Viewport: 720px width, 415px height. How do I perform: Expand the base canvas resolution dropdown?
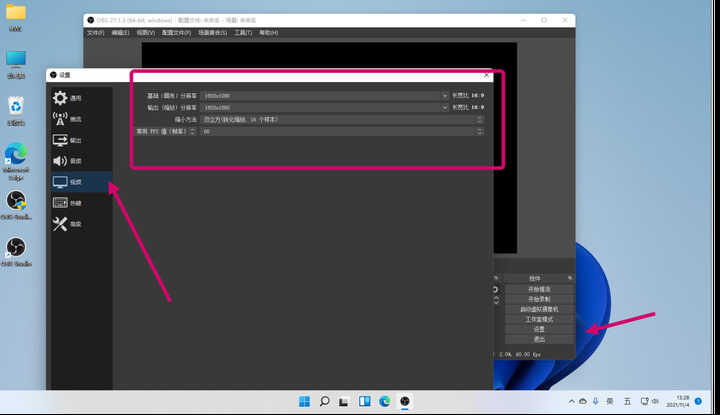(x=325, y=95)
